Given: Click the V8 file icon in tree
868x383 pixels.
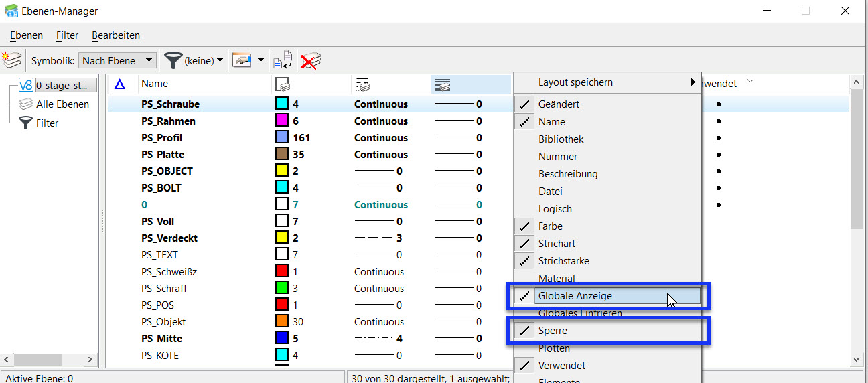Looking at the screenshot, I should [26, 85].
